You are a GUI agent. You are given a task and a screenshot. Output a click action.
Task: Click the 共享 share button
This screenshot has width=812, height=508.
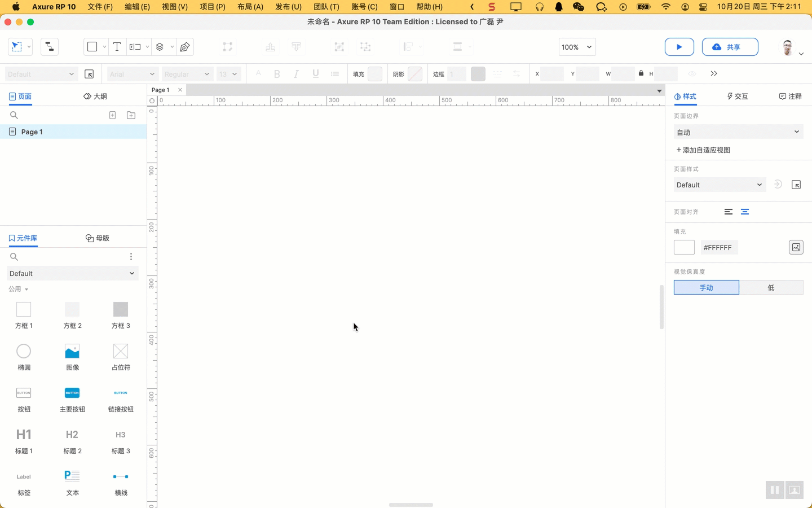pos(730,47)
